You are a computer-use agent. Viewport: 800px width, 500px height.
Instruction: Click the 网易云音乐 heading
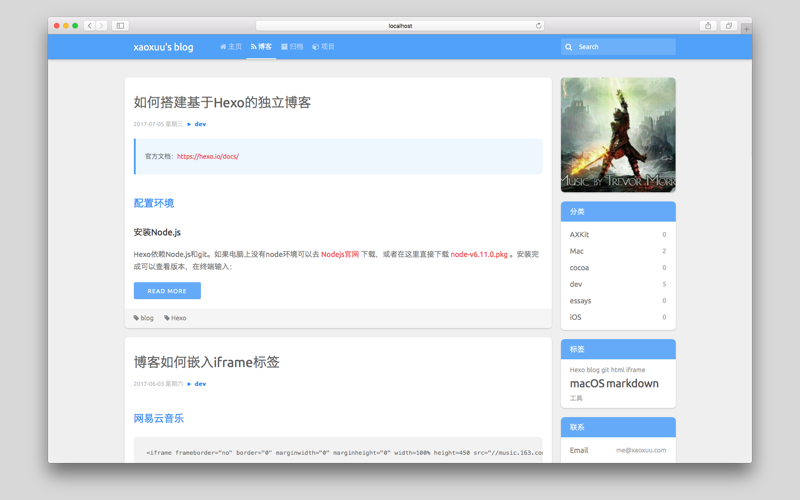point(159,418)
